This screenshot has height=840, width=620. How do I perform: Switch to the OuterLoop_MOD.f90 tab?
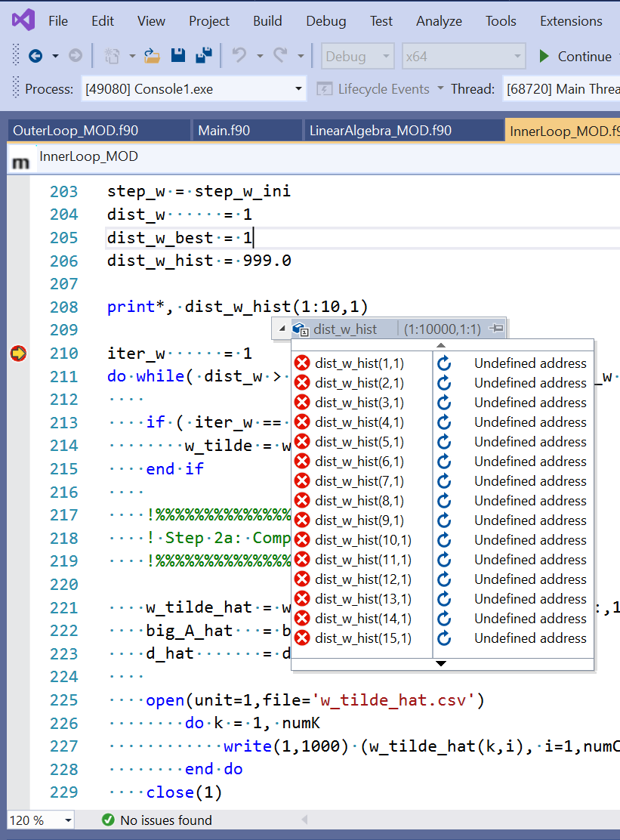coord(76,131)
